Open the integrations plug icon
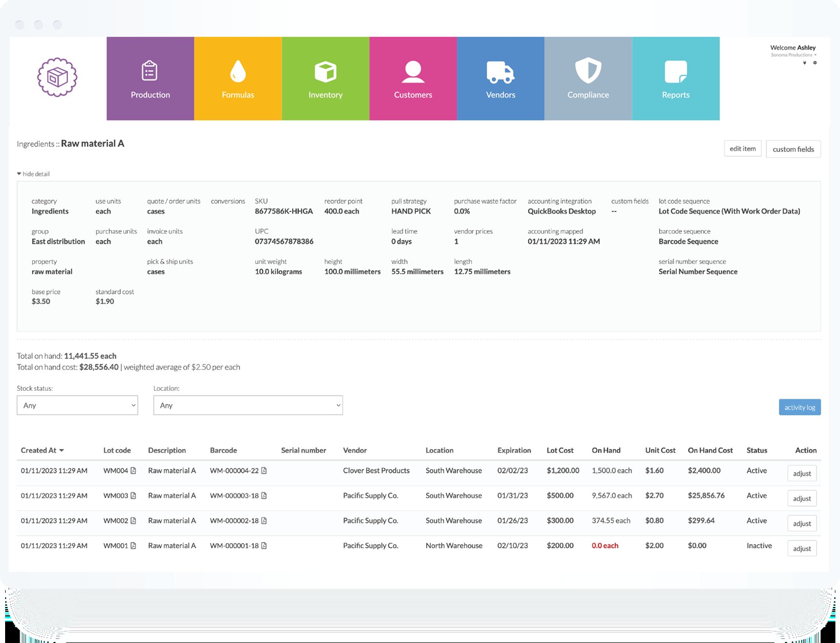The width and height of the screenshot is (840, 643). click(805, 63)
